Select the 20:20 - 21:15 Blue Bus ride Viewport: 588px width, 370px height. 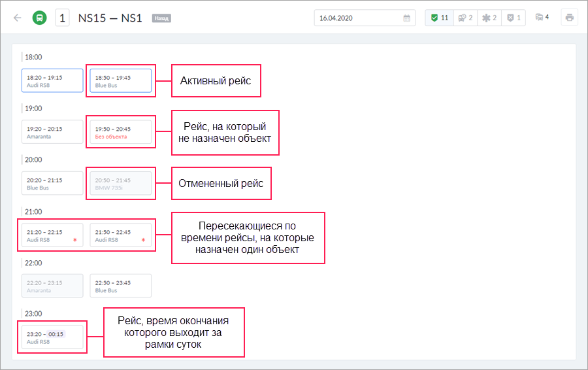pyautogui.click(x=52, y=183)
